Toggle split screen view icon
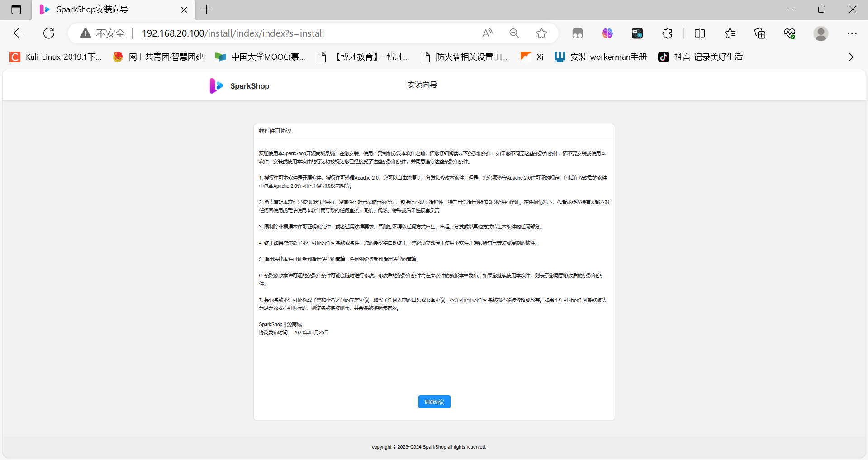The height and width of the screenshot is (460, 868). pyautogui.click(x=699, y=33)
